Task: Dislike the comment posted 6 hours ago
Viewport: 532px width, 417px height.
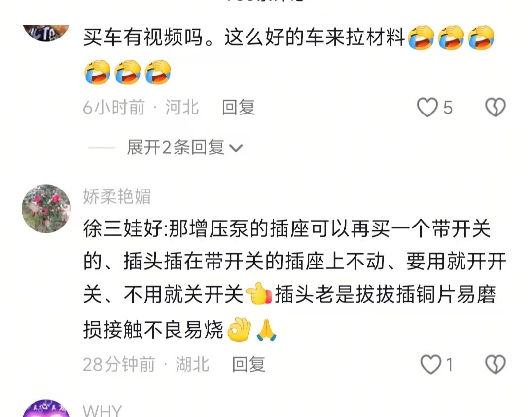Action: point(496,107)
